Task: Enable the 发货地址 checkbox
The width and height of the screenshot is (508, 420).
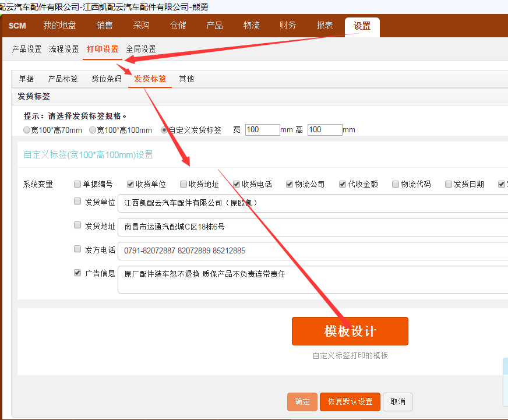Action: pos(77,225)
